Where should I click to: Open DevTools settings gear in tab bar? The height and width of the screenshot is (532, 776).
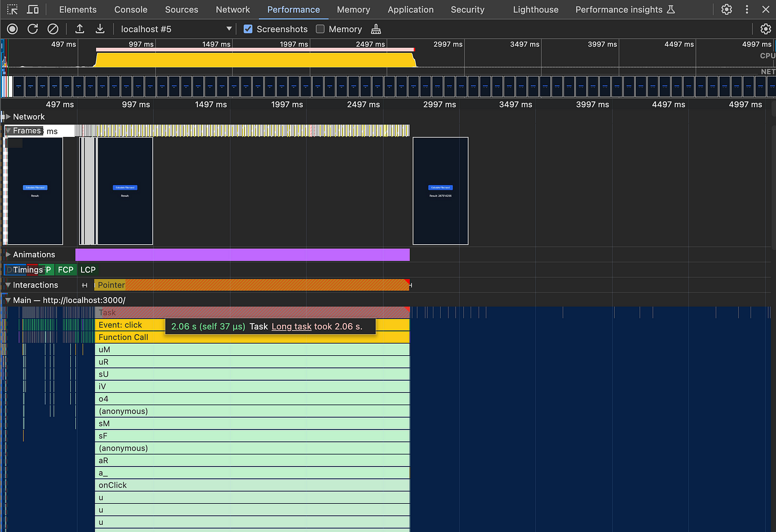click(x=727, y=9)
